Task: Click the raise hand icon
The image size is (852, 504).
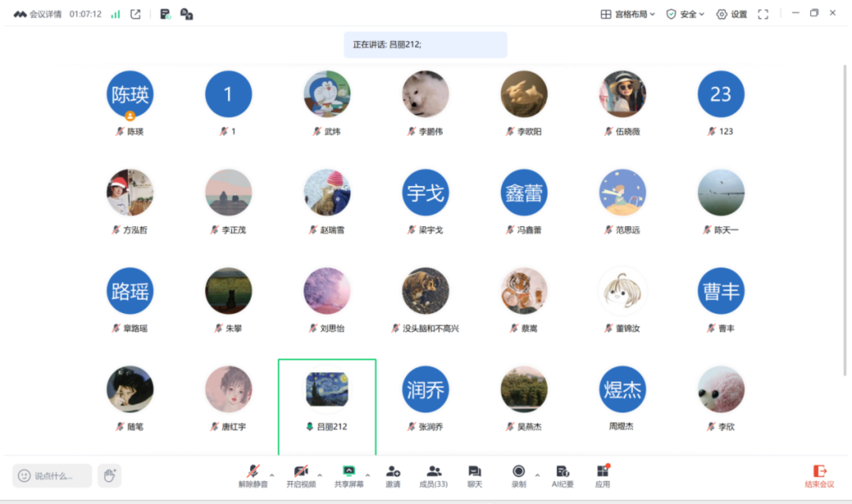Action: click(x=109, y=475)
